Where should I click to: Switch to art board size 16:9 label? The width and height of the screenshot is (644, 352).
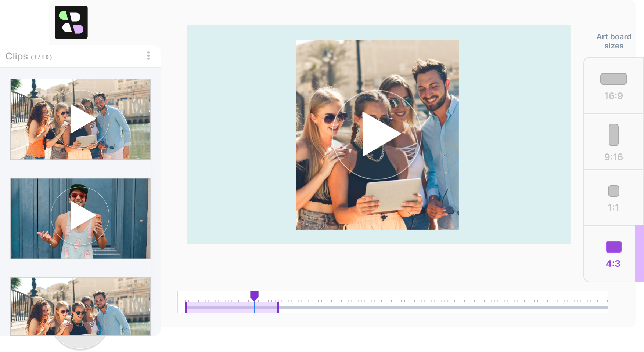pos(613,96)
